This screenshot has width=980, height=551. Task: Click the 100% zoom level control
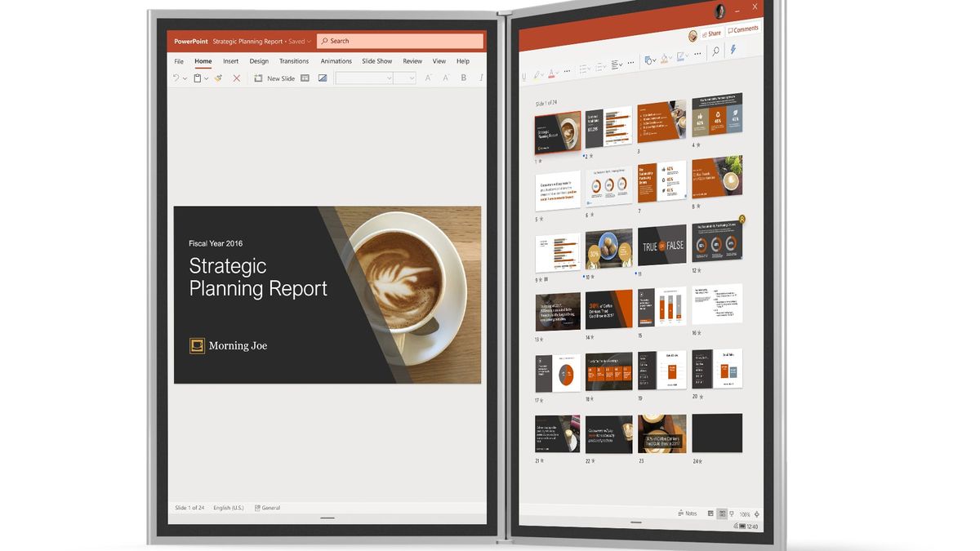pyautogui.click(x=745, y=513)
